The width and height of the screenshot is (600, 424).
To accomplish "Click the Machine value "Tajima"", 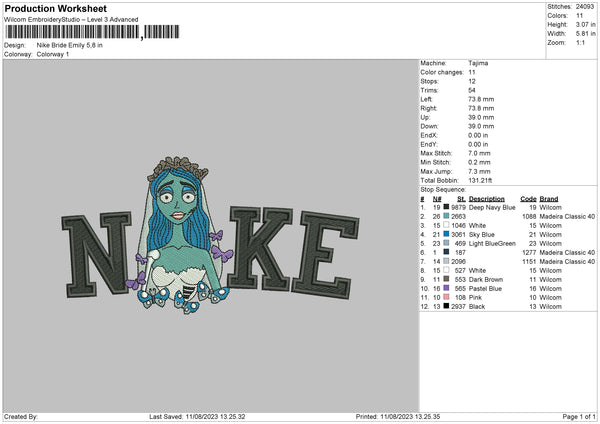I will click(x=478, y=63).
